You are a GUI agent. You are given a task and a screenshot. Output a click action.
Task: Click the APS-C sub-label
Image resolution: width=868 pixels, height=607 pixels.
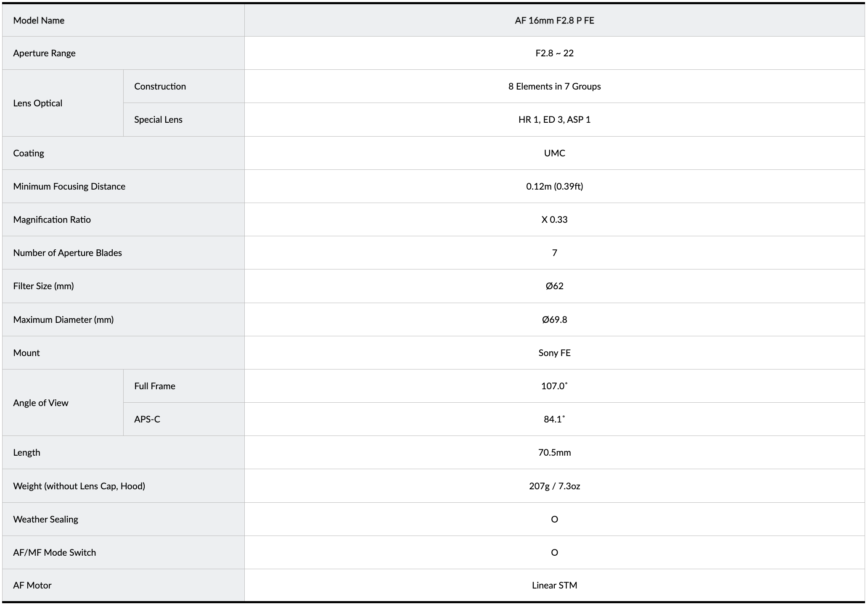click(x=147, y=419)
